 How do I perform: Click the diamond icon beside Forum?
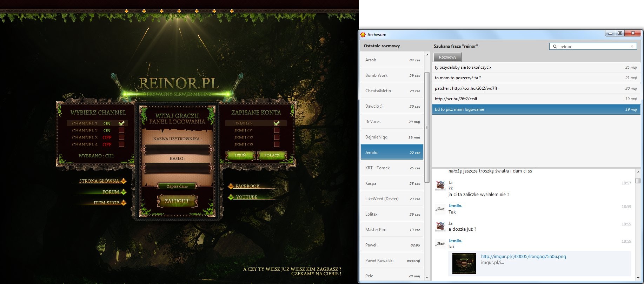(124, 192)
